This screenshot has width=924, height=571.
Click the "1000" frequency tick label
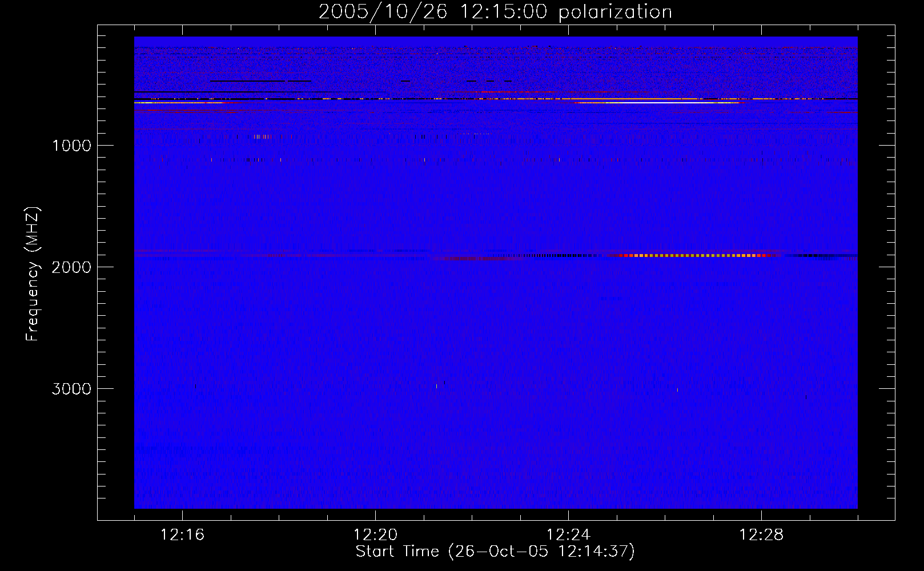[x=71, y=146]
